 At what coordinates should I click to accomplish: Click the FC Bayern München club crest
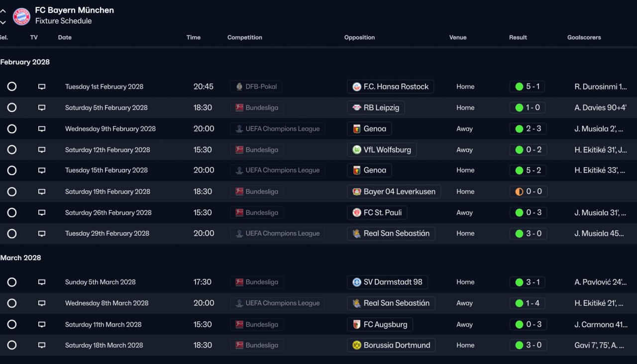21,16
